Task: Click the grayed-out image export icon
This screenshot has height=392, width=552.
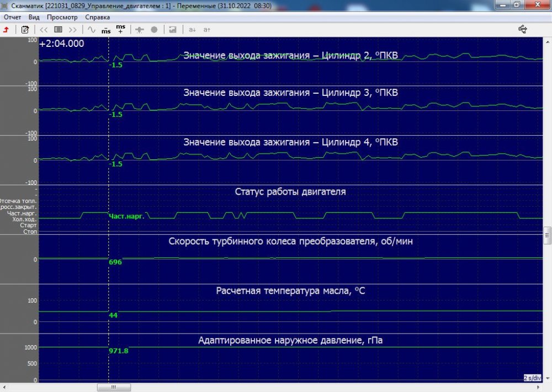Action: [173, 29]
